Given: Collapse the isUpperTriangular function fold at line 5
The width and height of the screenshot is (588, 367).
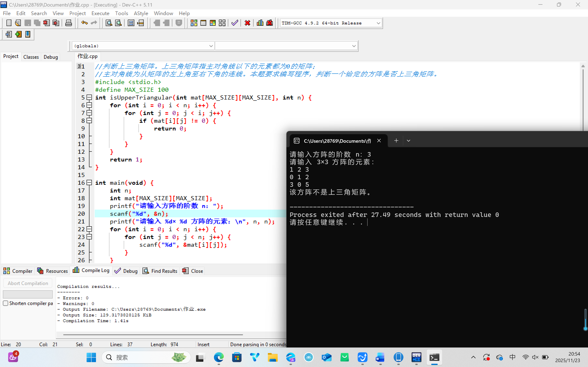Looking at the screenshot, I should (x=89, y=98).
